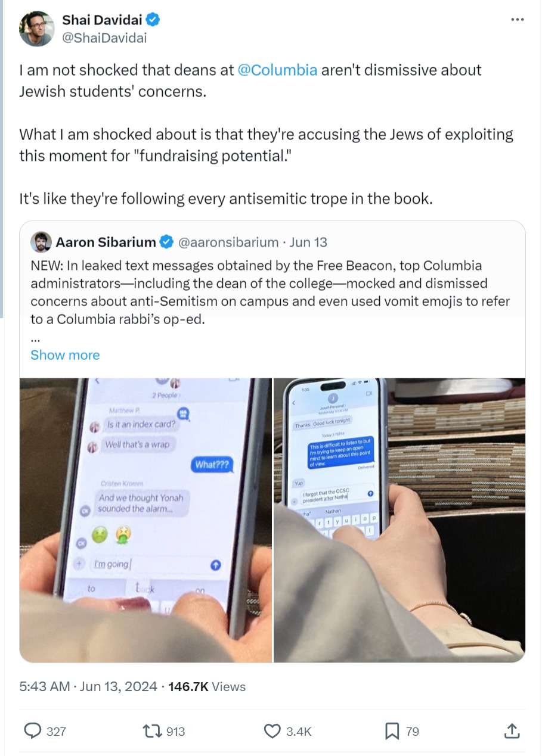Open the share upload icon
Viewport: 542px width, 756px height.
tap(511, 730)
